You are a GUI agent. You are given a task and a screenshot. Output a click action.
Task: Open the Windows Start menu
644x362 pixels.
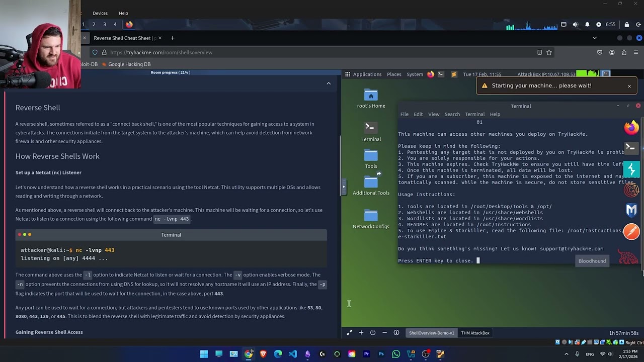(x=204, y=354)
